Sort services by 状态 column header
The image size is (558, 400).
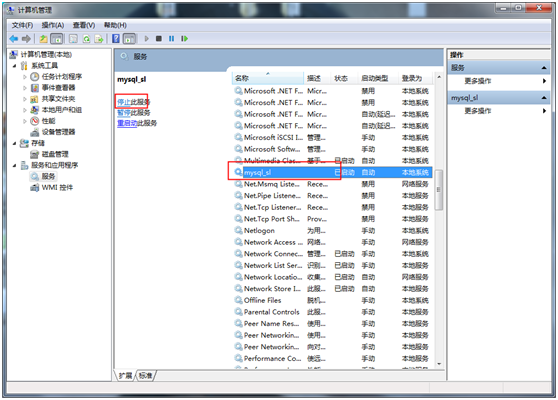tap(344, 78)
